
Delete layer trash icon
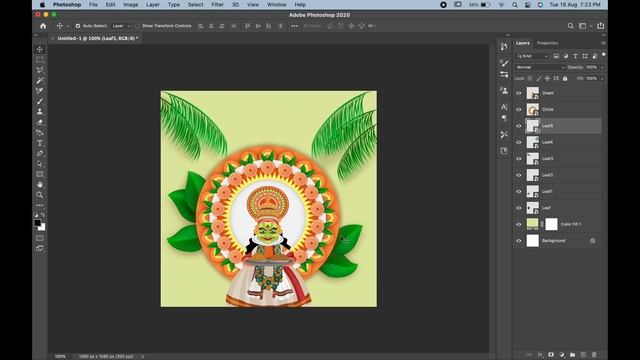(x=594, y=355)
